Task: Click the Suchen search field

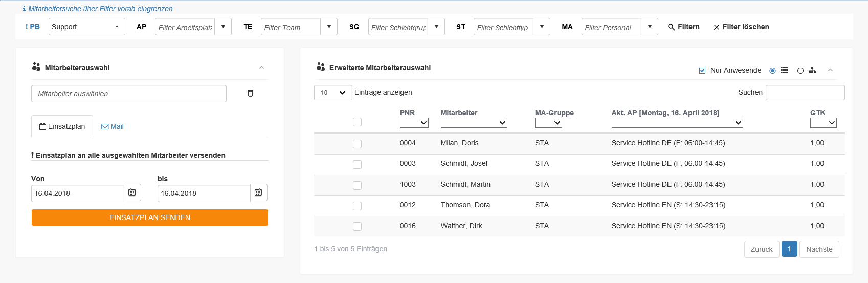Action: tap(805, 93)
